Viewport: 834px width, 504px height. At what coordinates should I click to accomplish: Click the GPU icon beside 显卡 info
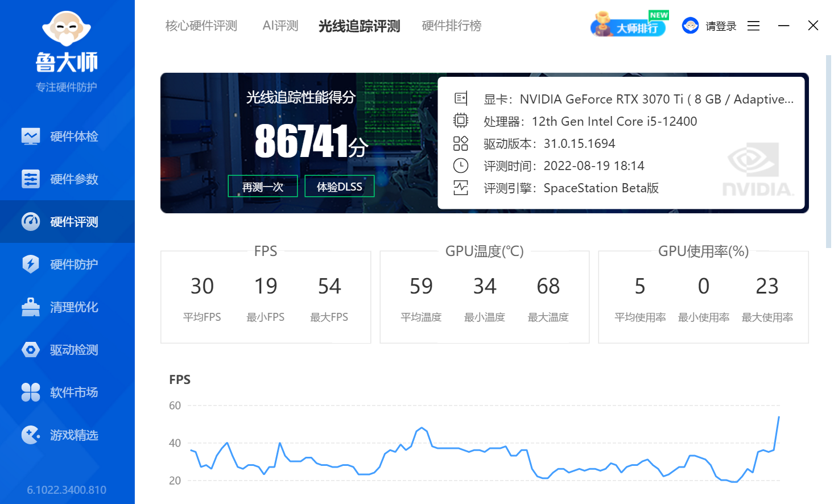(460, 98)
